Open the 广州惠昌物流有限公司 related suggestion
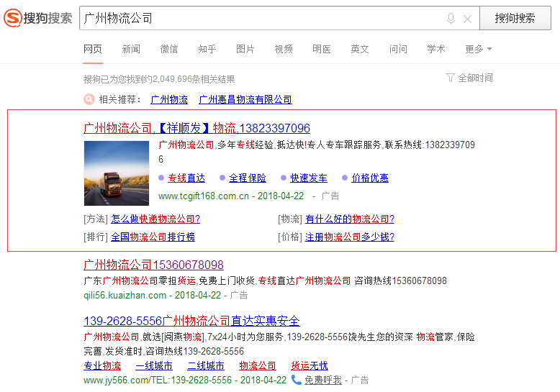The image size is (560, 392). 245,100
